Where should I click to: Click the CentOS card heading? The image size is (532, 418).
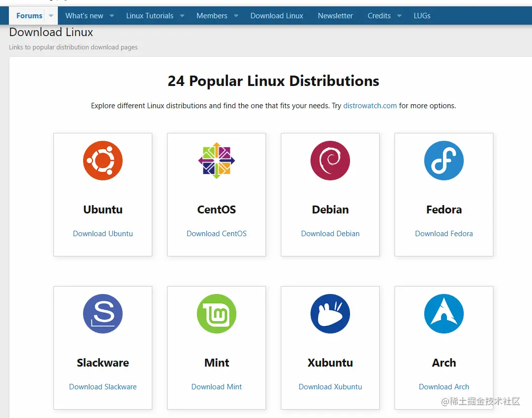[217, 209]
